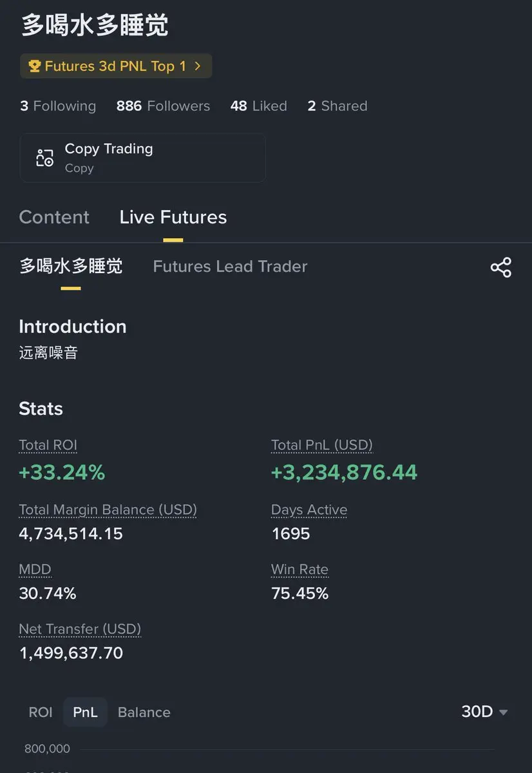Screen dimensions: 532x773
Task: Open the 2 Shared count
Action: click(337, 106)
